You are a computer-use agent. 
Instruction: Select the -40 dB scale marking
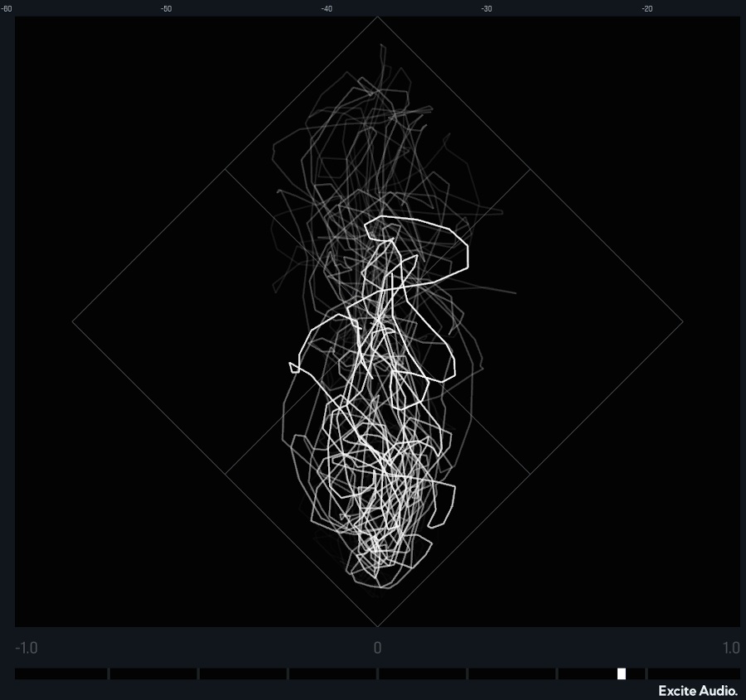click(x=327, y=9)
